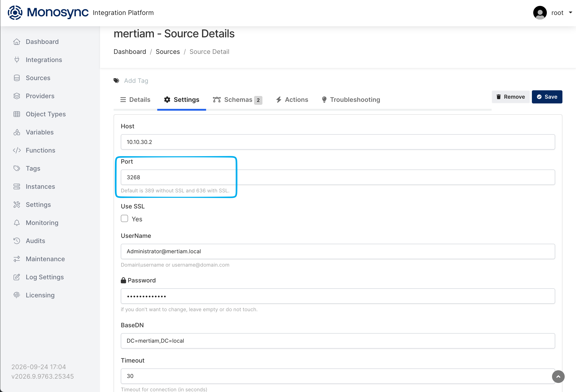Open Log Settings in the sidebar

(x=45, y=277)
